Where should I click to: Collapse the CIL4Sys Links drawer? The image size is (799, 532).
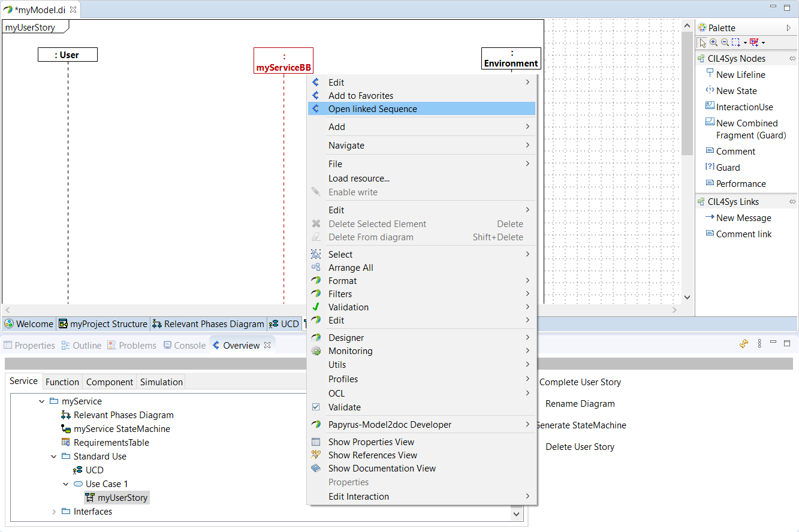[792, 202]
